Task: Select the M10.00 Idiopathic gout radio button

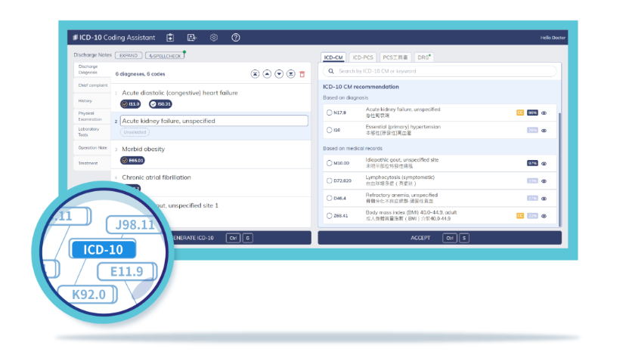Action: [x=330, y=163]
